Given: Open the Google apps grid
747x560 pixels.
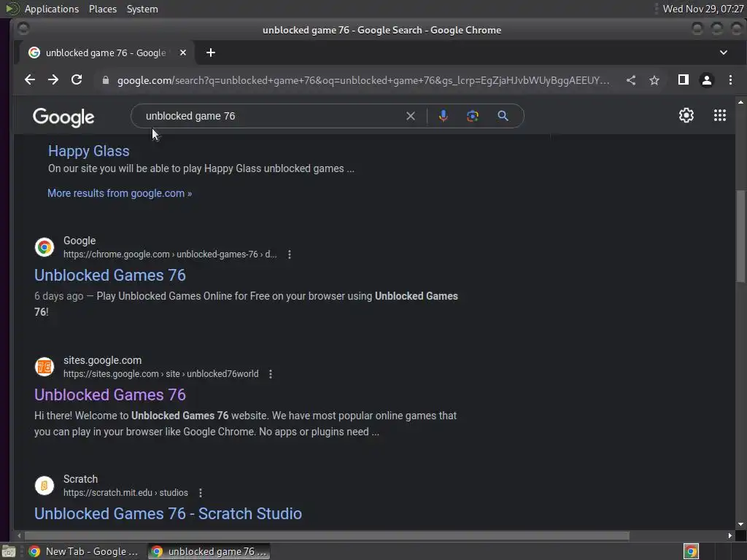Looking at the screenshot, I should click(720, 115).
